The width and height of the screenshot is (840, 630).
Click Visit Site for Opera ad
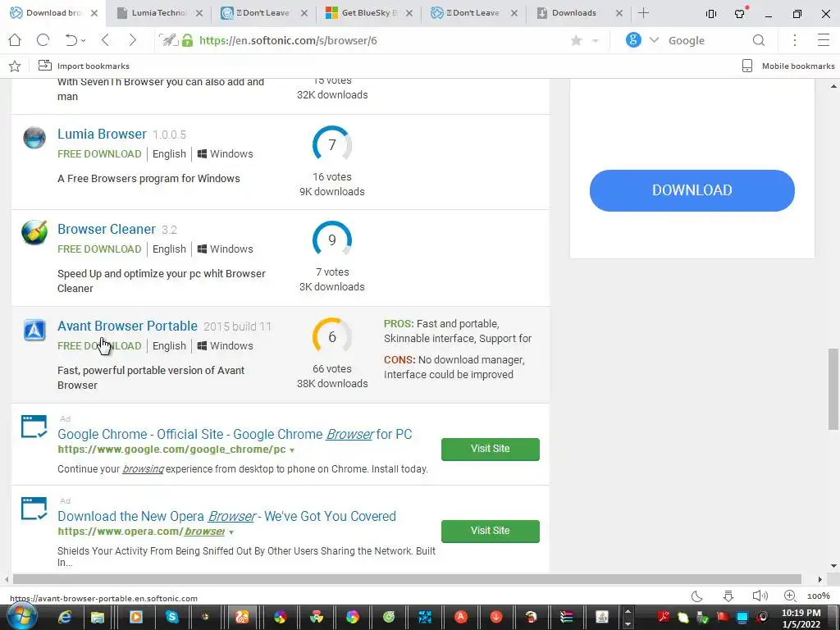(x=491, y=531)
